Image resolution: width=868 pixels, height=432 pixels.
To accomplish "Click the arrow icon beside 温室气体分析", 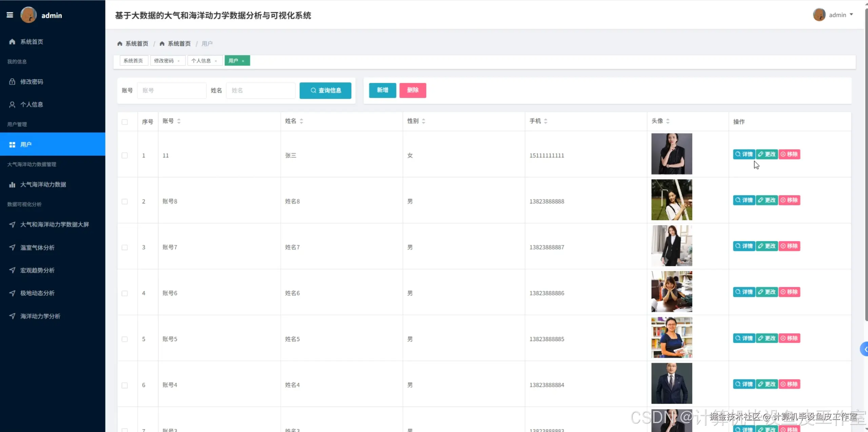I will pos(12,247).
